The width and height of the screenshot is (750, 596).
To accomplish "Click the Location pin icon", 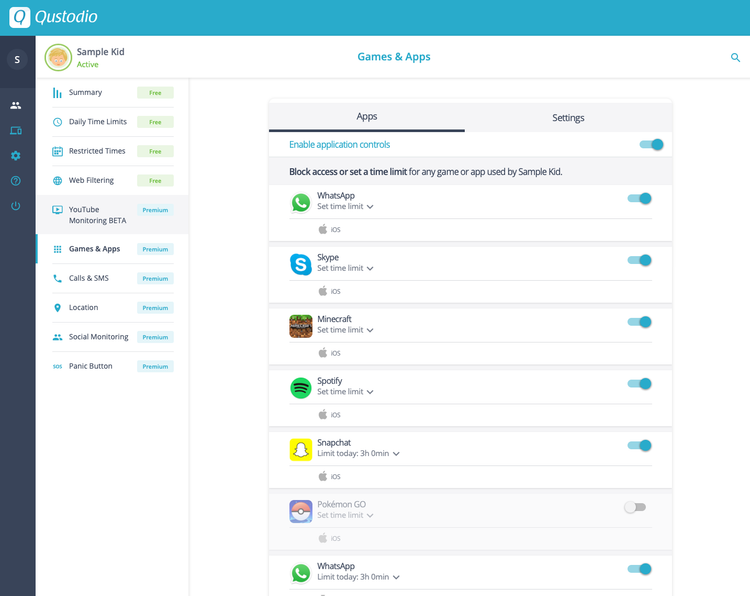I will pos(57,308).
